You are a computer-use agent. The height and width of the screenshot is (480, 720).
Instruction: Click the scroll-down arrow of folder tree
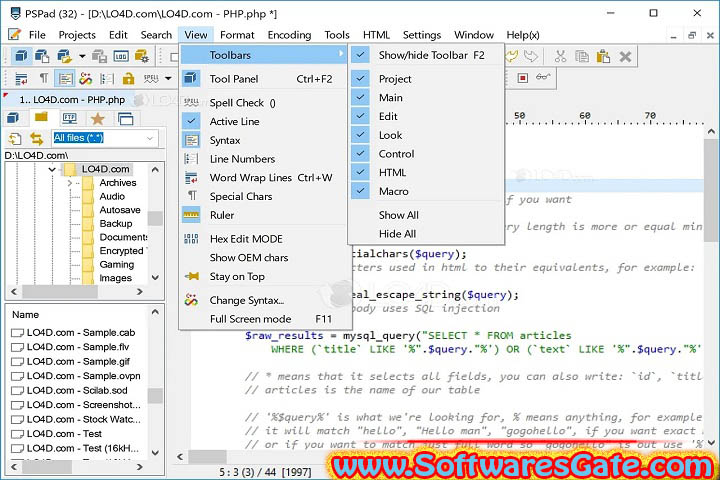[155, 278]
